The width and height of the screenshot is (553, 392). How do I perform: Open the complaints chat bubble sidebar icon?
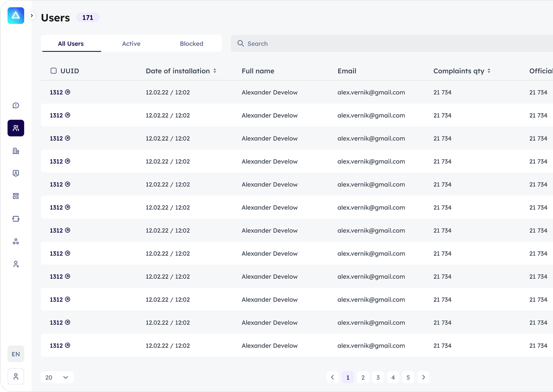tap(16, 105)
